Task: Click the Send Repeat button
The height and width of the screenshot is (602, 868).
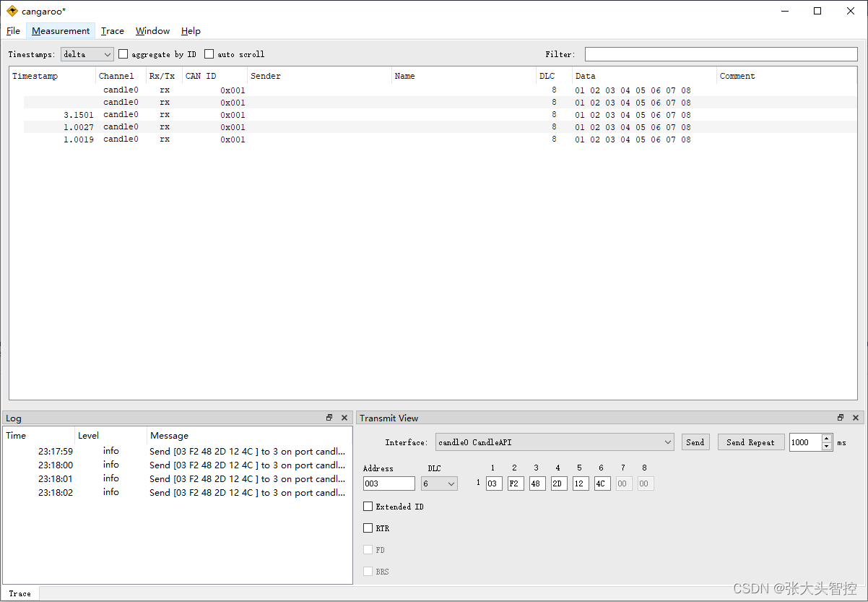Action: 750,442
